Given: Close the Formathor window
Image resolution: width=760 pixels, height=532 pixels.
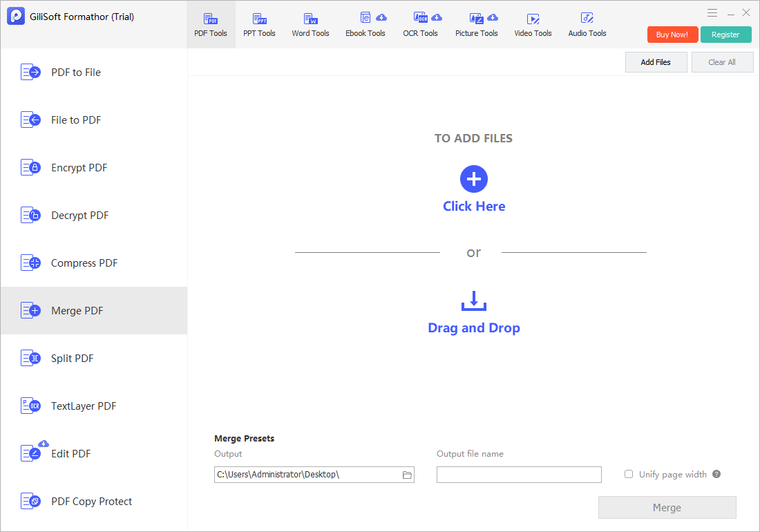Looking at the screenshot, I should pyautogui.click(x=746, y=12).
